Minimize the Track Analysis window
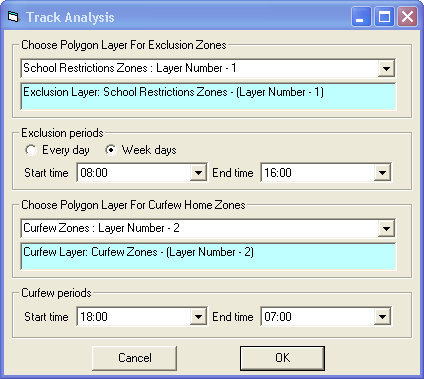Image resolution: width=424 pixels, height=379 pixels. 361,17
